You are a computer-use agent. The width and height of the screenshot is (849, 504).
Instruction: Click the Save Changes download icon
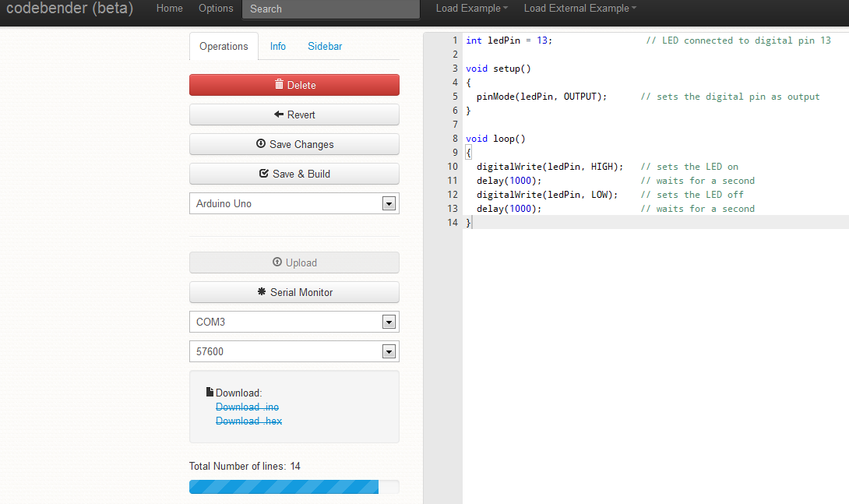pos(261,143)
